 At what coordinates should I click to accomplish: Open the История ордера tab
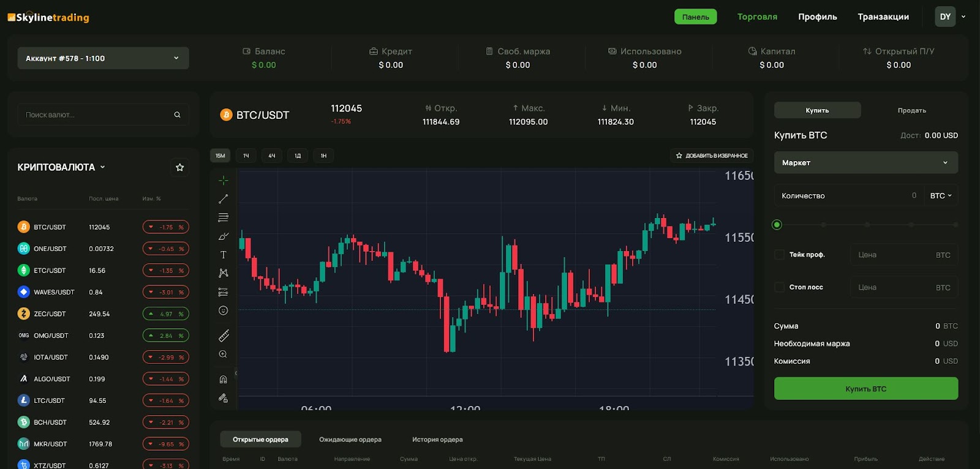[x=437, y=439]
